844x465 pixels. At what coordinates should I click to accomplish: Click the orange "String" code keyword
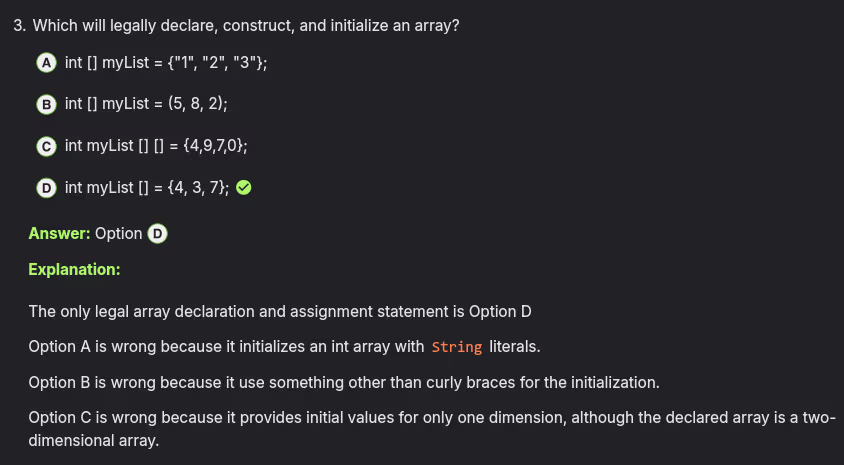pyautogui.click(x=457, y=347)
